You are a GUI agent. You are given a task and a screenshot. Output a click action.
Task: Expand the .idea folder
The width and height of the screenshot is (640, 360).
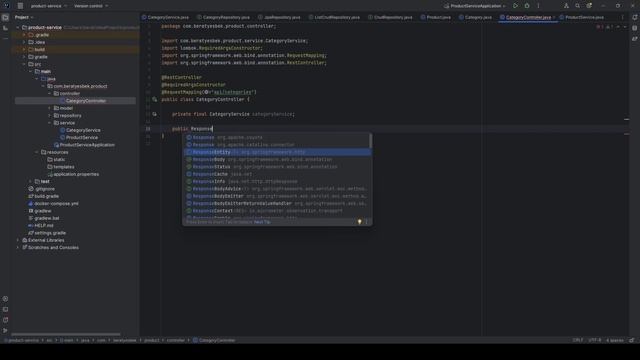coord(24,42)
